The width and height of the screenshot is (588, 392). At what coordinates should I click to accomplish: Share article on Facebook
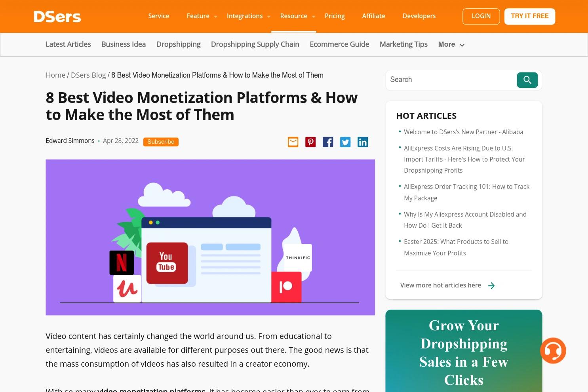(x=328, y=142)
